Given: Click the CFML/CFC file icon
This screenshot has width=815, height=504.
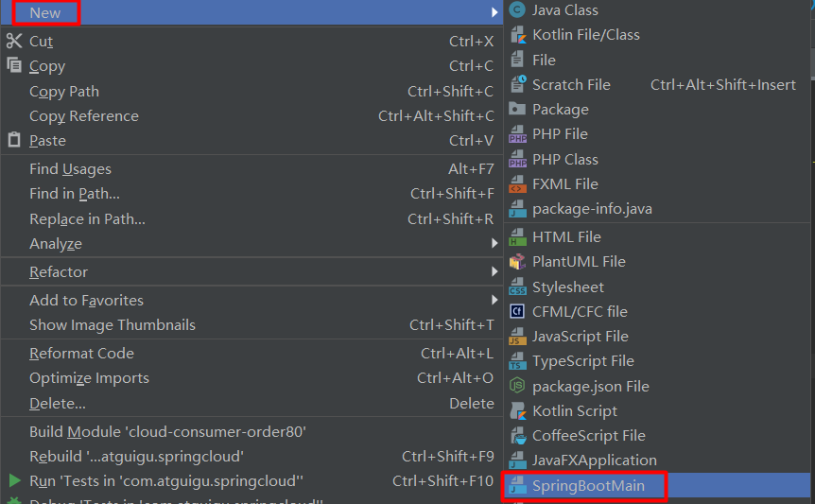Looking at the screenshot, I should tap(517, 312).
